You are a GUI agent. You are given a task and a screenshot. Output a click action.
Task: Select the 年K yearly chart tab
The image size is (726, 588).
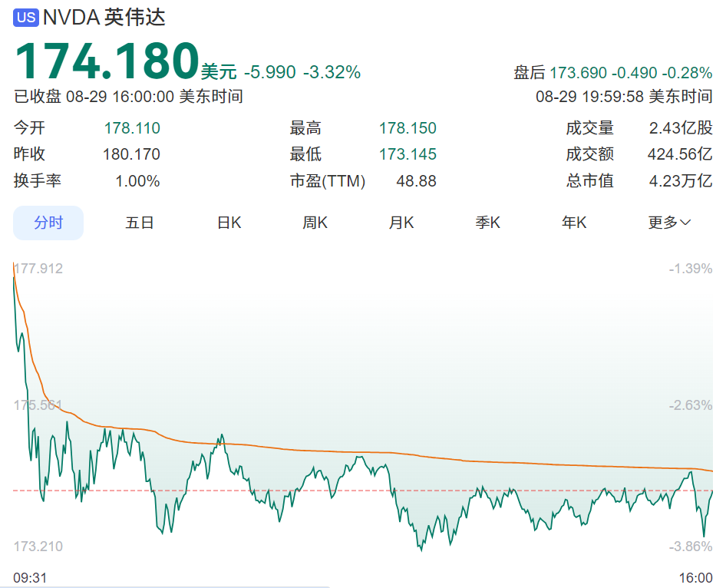coord(574,223)
